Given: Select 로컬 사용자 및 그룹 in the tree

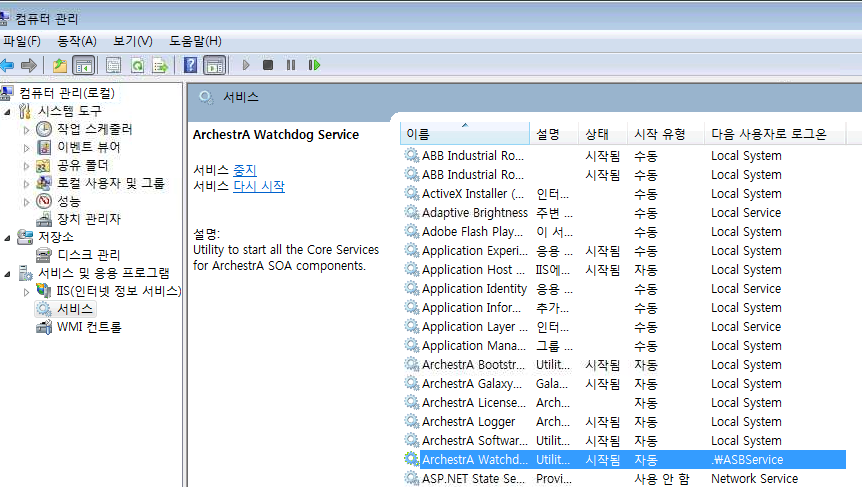Looking at the screenshot, I should pos(110,183).
